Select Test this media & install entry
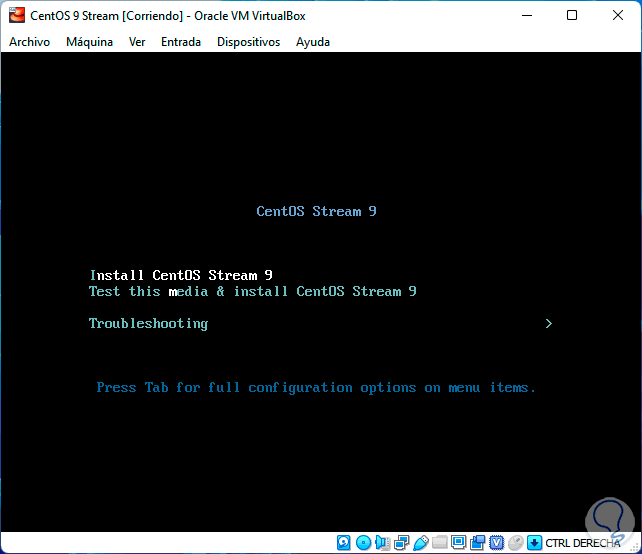This screenshot has height=554, width=642. pos(253,291)
